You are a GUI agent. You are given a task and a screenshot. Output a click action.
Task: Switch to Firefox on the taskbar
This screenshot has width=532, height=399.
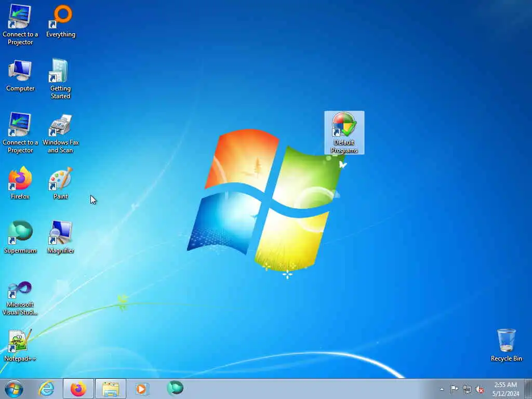click(78, 389)
